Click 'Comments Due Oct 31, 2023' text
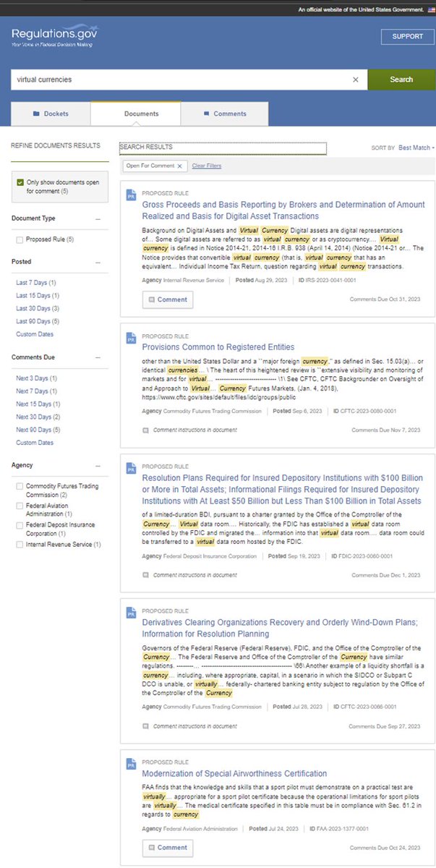Image resolution: width=436 pixels, height=868 pixels. (385, 299)
